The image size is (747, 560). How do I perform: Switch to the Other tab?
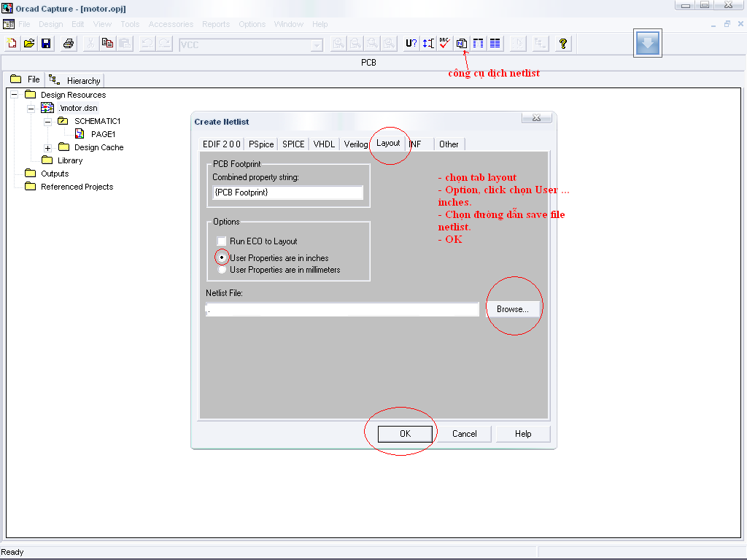449,144
